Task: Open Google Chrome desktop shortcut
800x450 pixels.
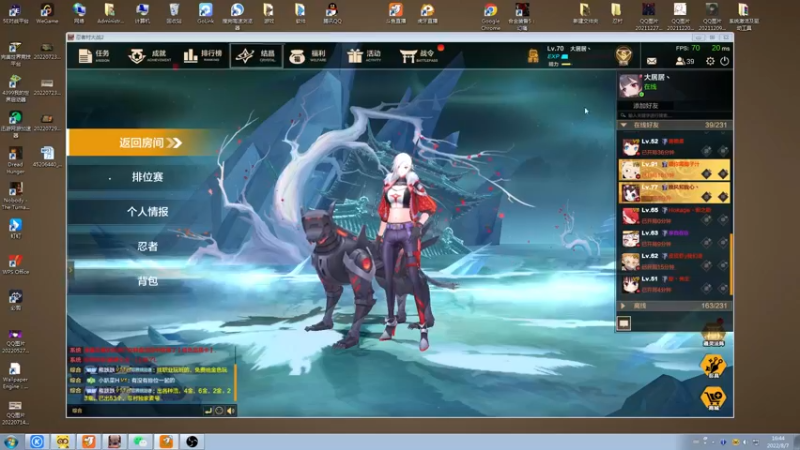Action: coord(490,16)
